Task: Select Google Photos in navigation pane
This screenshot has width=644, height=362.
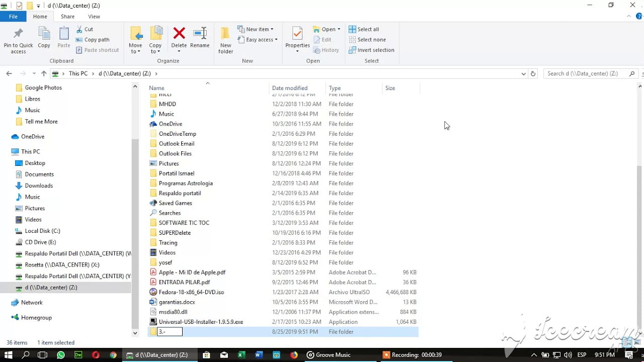Action: 43,87
